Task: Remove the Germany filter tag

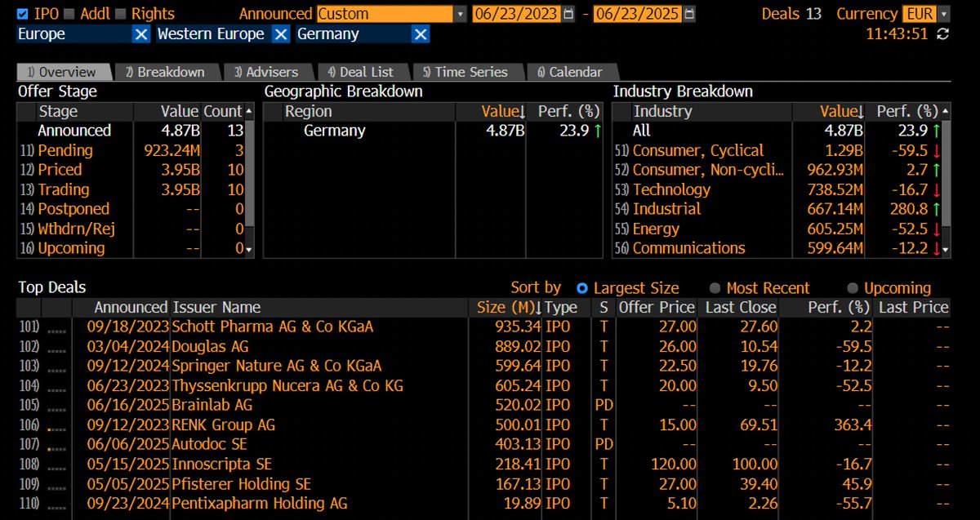Action: (x=421, y=34)
